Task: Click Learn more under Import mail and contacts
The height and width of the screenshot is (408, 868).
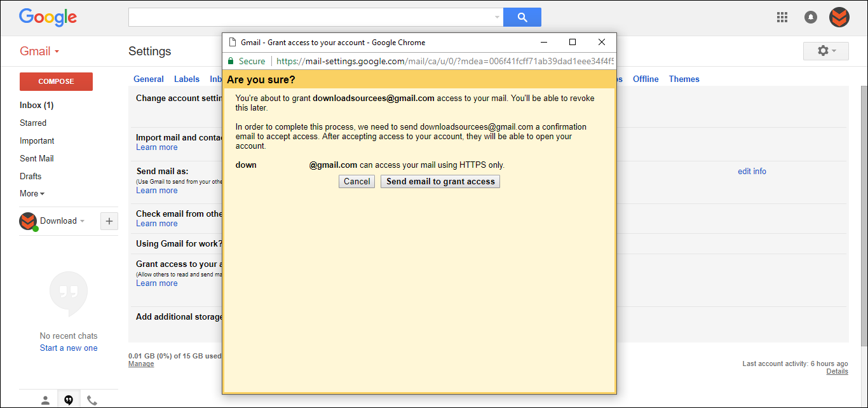Action: click(x=157, y=147)
